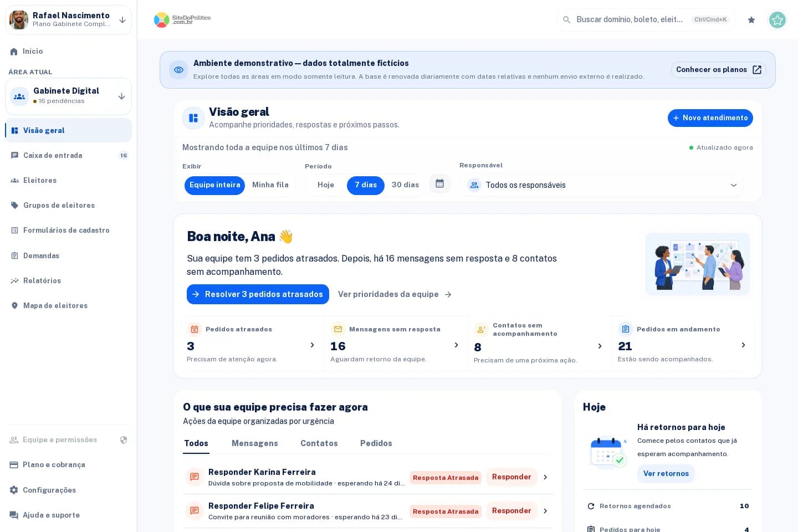Expand the Rafael Nascimento account switcher
798x532 pixels.
[122, 20]
